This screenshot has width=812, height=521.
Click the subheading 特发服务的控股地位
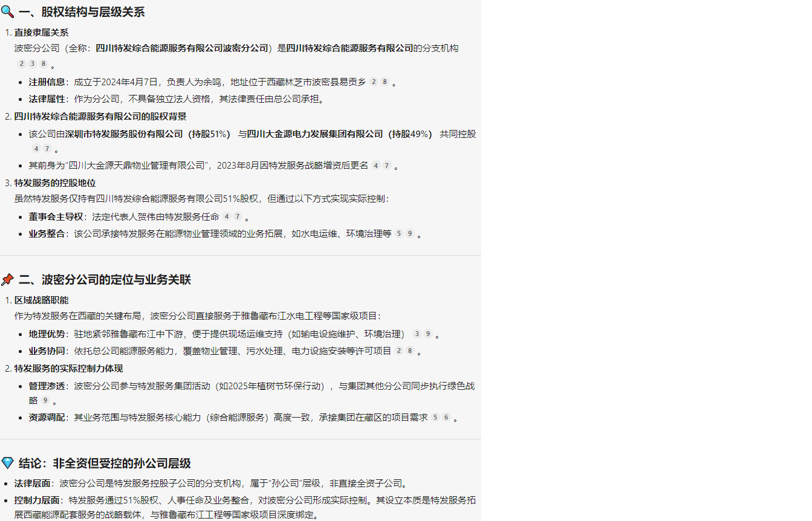[55, 183]
